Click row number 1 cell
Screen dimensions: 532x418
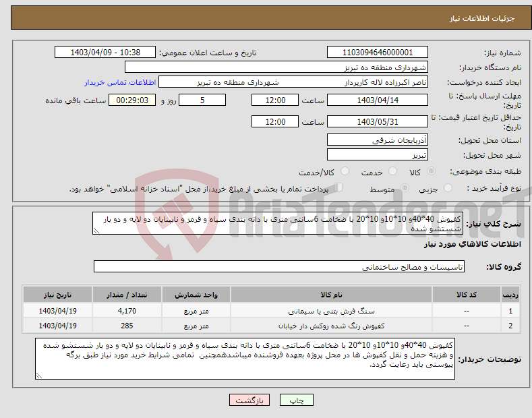click(x=510, y=311)
